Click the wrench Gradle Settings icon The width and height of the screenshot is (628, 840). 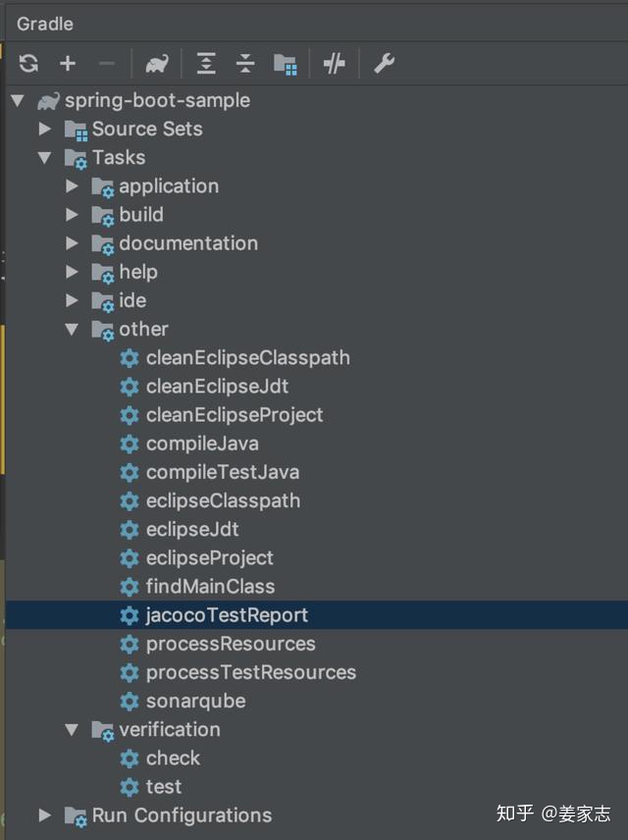coord(384,64)
